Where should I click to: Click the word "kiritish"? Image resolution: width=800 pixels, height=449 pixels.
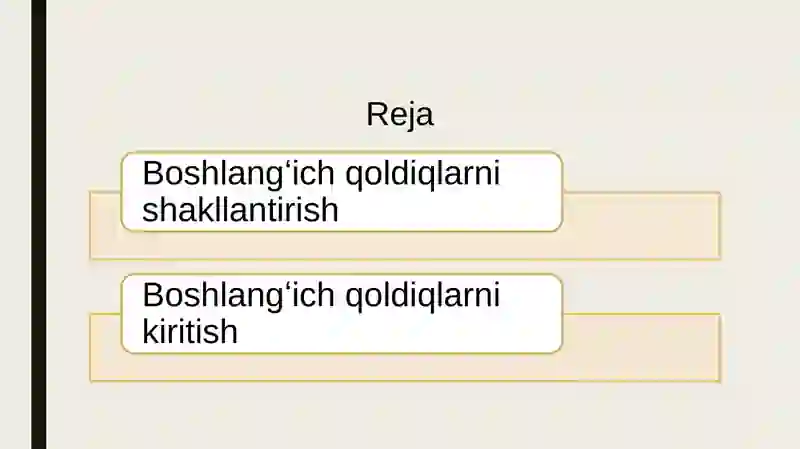(x=190, y=332)
